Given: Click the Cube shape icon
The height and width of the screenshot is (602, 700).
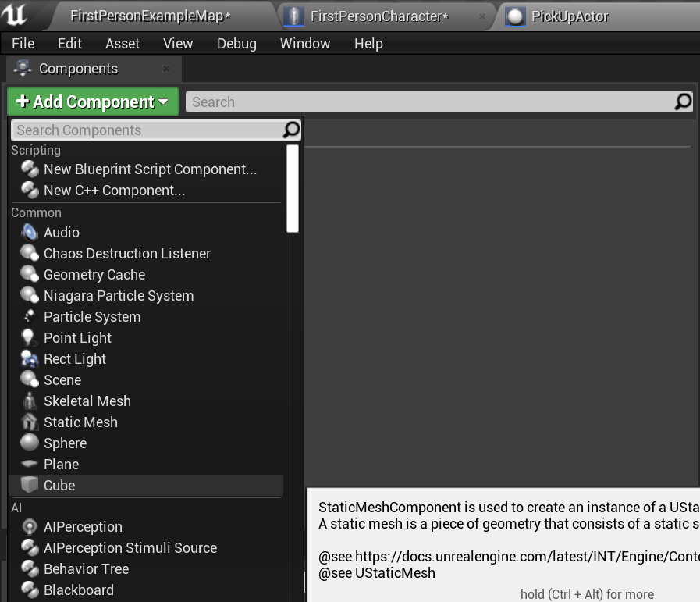Looking at the screenshot, I should 30,485.
